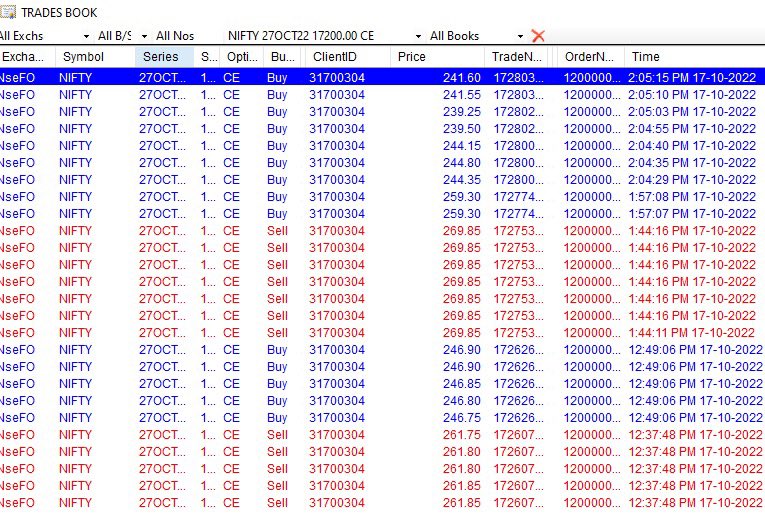Sort by the Symbol column header
The image size is (765, 522).
pyautogui.click(x=95, y=57)
